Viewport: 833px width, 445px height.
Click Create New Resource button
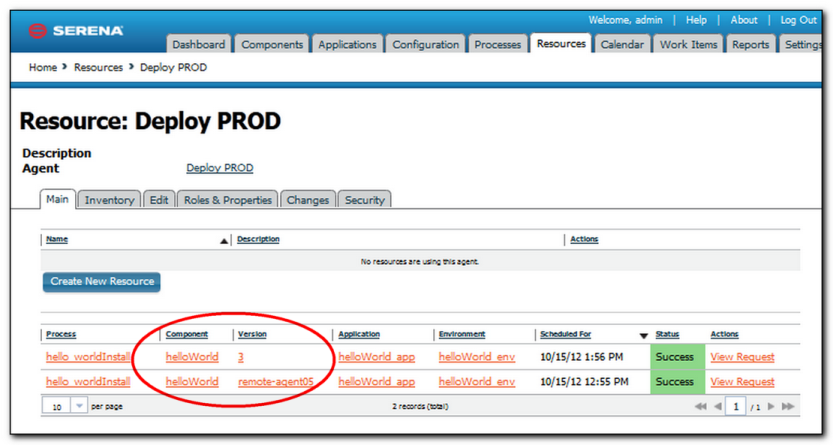(x=101, y=281)
